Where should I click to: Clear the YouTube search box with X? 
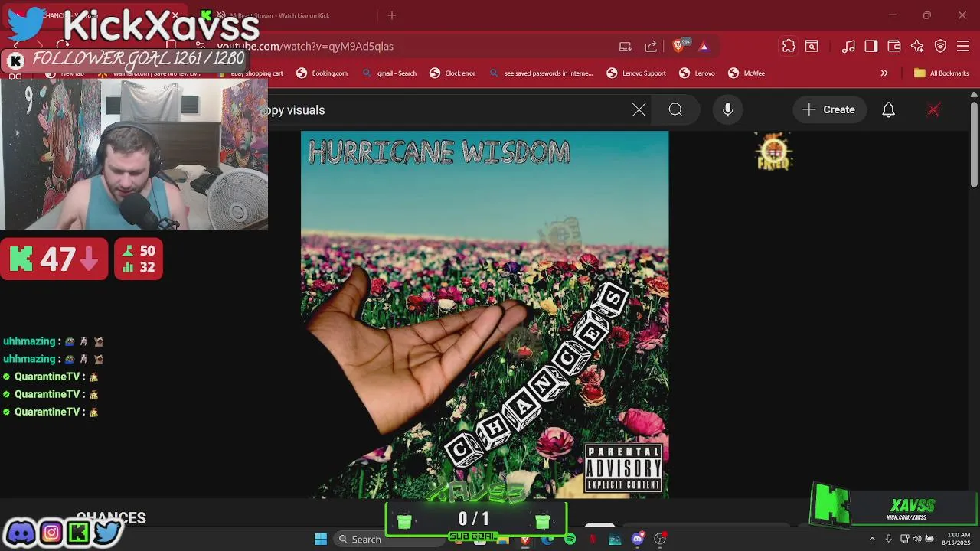(x=639, y=110)
